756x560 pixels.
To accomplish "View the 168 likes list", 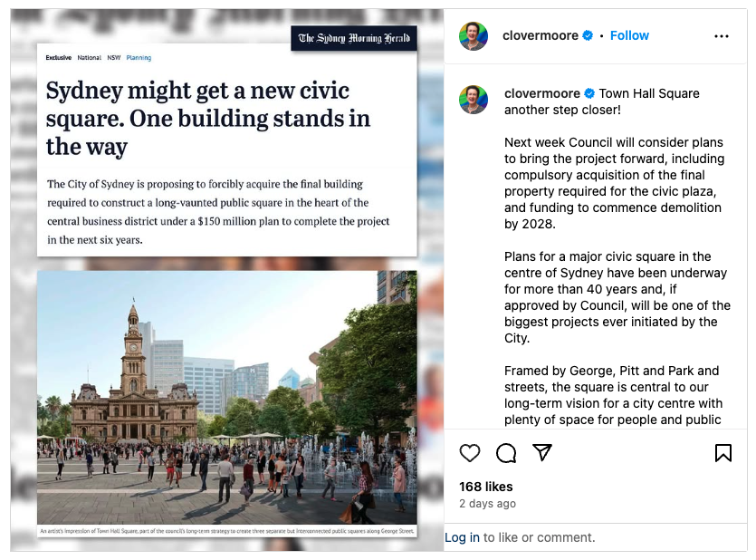I will tap(485, 487).
